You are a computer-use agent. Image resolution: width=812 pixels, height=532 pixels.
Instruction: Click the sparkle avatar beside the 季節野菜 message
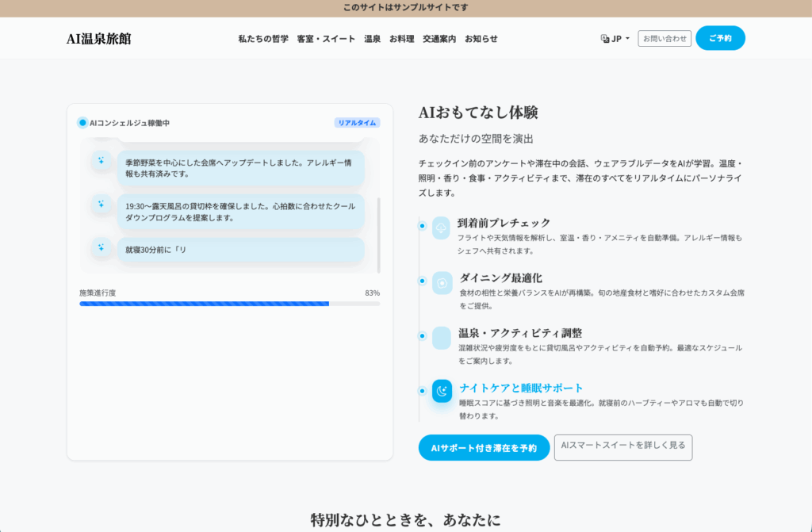pos(101,161)
